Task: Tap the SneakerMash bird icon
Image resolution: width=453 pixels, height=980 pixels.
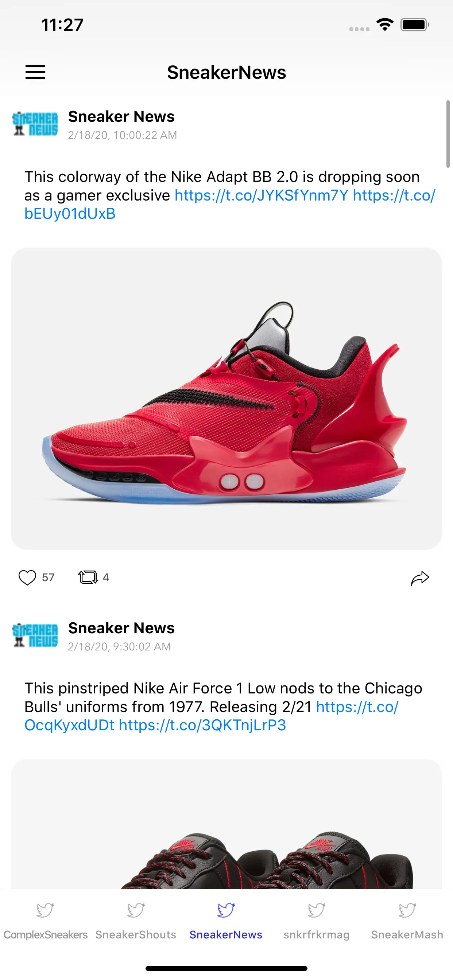Action: [407, 910]
